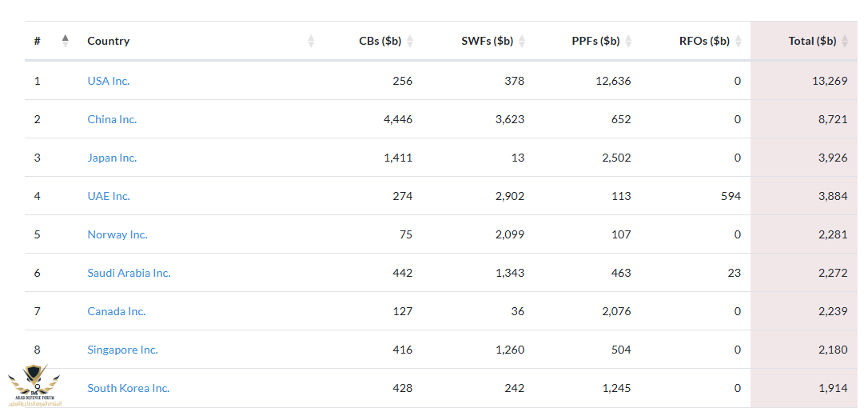Visit the UAE Inc. page
868x408 pixels.
click(x=109, y=196)
